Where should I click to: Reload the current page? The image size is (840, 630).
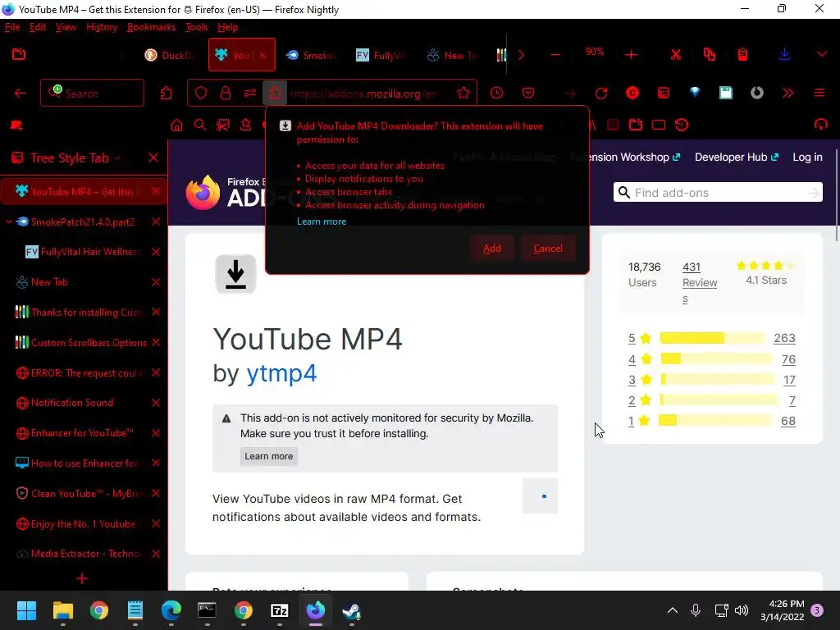pos(601,94)
